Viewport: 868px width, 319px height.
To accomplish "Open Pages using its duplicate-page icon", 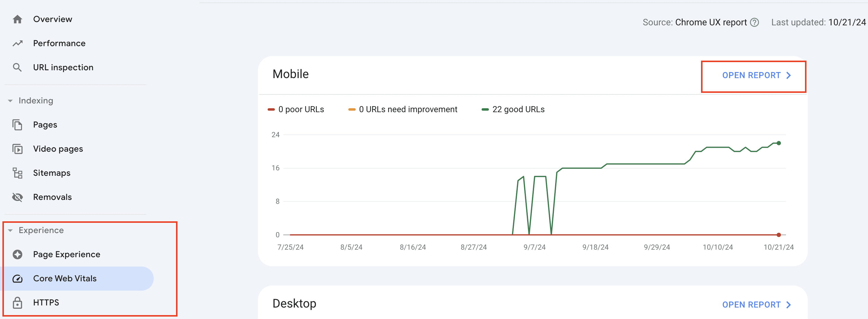I will click(x=17, y=125).
